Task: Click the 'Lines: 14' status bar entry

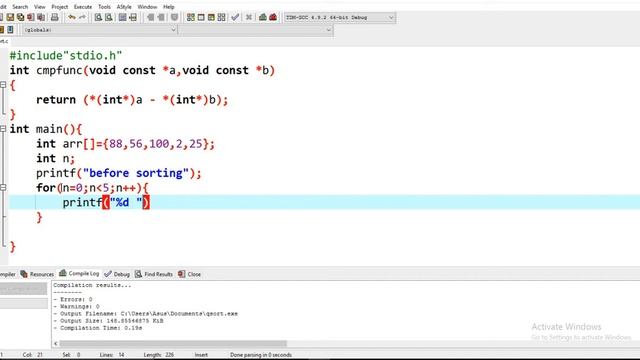Action: click(x=112, y=355)
